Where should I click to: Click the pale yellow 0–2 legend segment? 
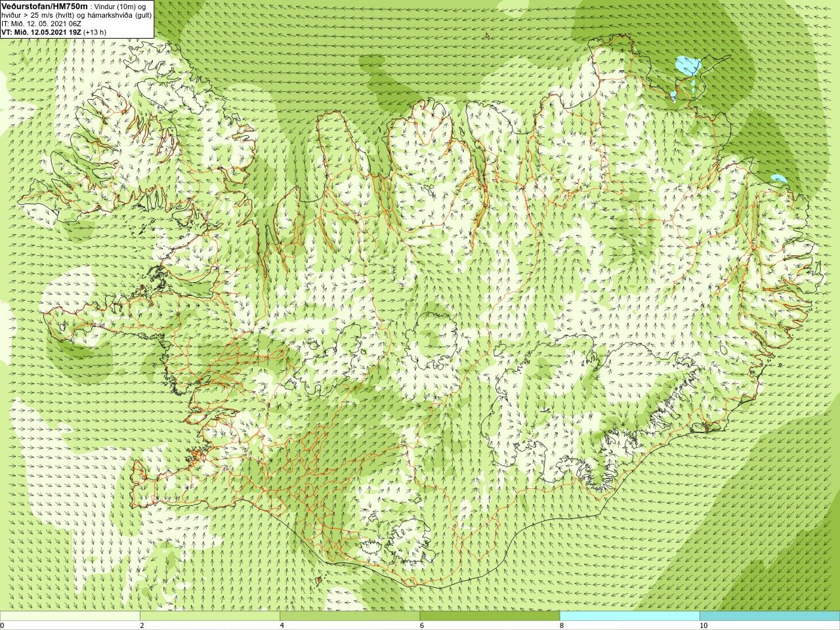70,616
